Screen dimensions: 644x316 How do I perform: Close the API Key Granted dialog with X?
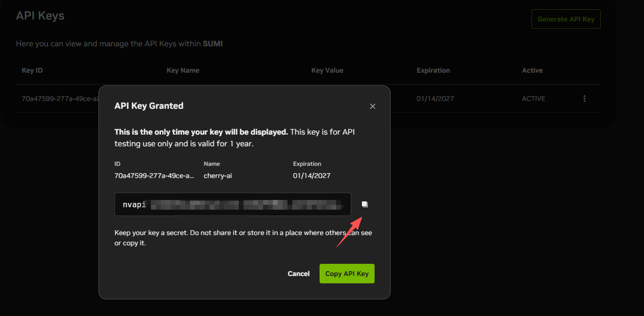click(373, 106)
